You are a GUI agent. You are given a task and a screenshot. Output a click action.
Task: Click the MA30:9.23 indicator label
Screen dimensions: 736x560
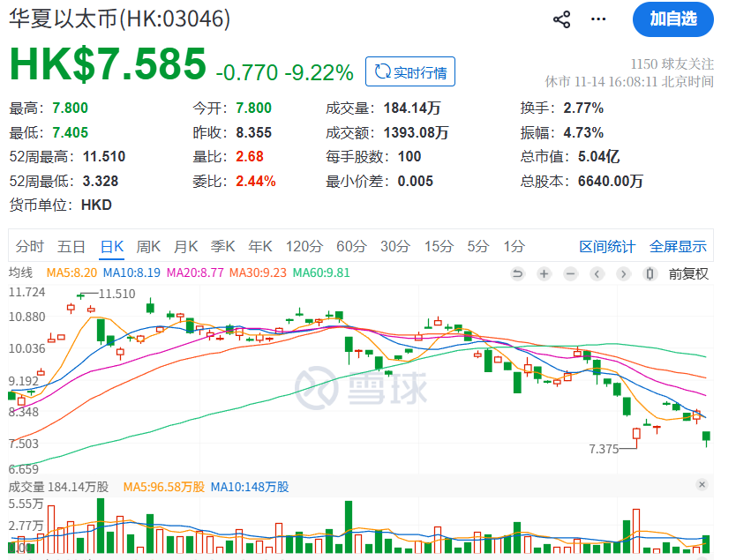pyautogui.click(x=258, y=273)
